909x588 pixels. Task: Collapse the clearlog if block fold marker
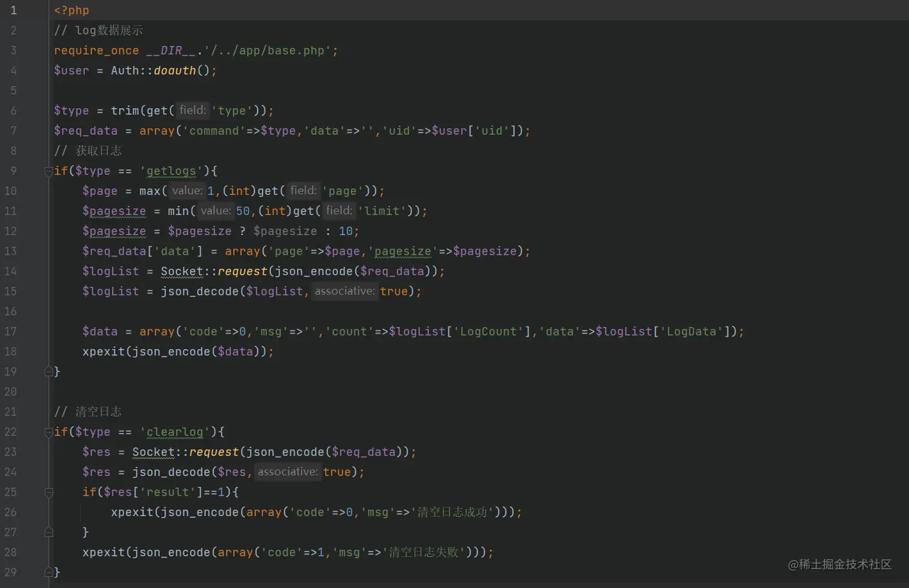click(49, 432)
